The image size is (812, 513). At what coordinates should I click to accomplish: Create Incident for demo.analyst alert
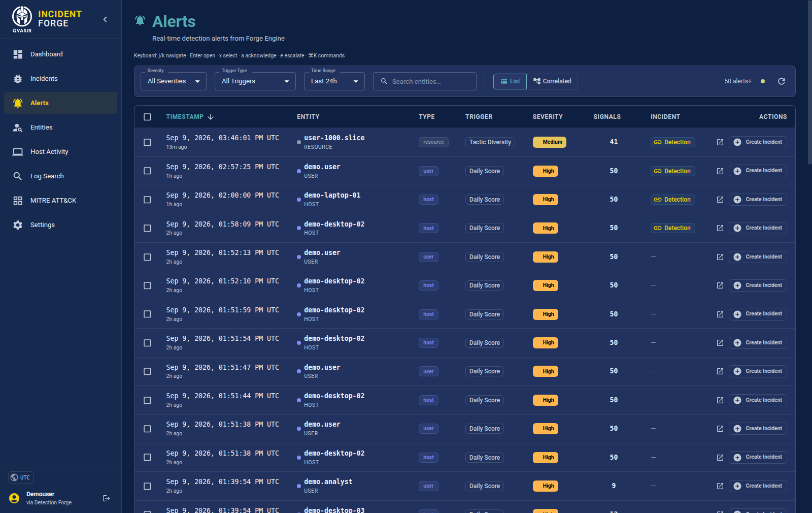[x=758, y=486]
